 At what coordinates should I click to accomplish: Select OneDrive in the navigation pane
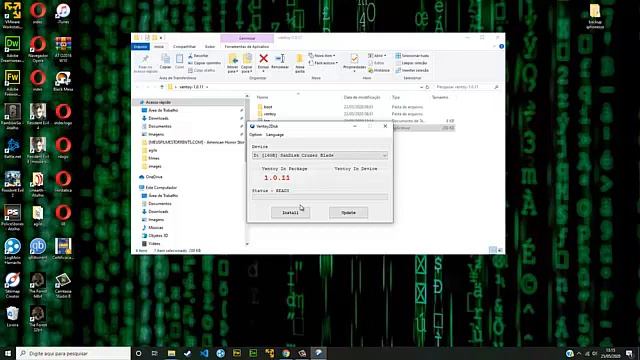click(154, 177)
